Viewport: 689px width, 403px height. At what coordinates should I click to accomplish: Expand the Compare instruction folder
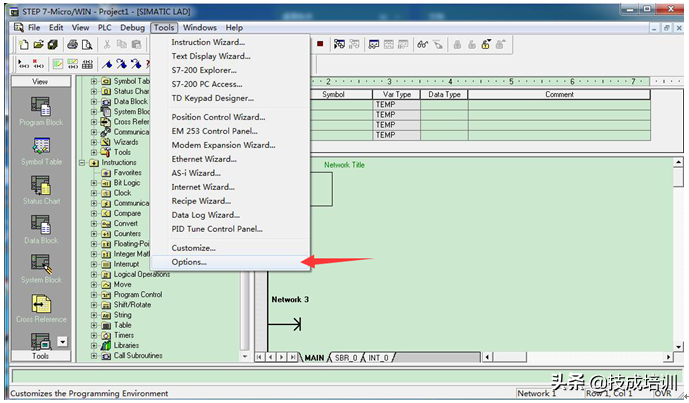click(94, 213)
